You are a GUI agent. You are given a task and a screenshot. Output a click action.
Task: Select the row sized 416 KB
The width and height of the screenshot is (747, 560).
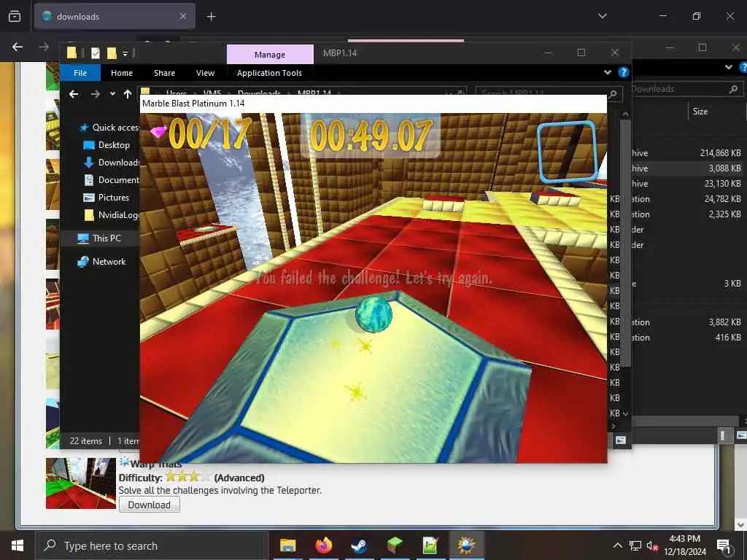click(686, 337)
